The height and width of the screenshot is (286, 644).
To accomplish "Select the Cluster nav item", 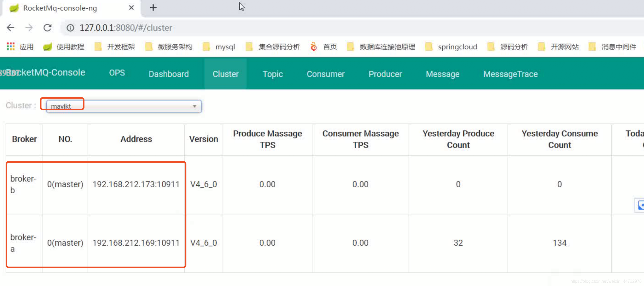I will click(225, 74).
